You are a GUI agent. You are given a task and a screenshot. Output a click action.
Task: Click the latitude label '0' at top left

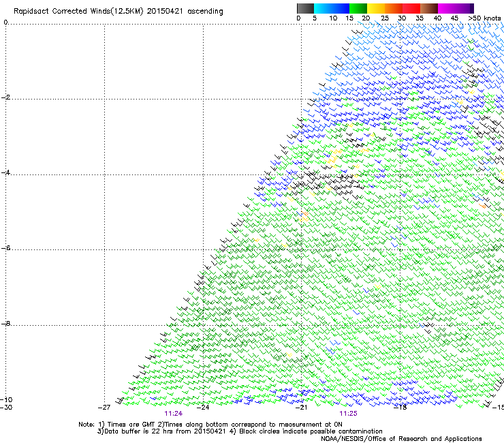click(5, 22)
